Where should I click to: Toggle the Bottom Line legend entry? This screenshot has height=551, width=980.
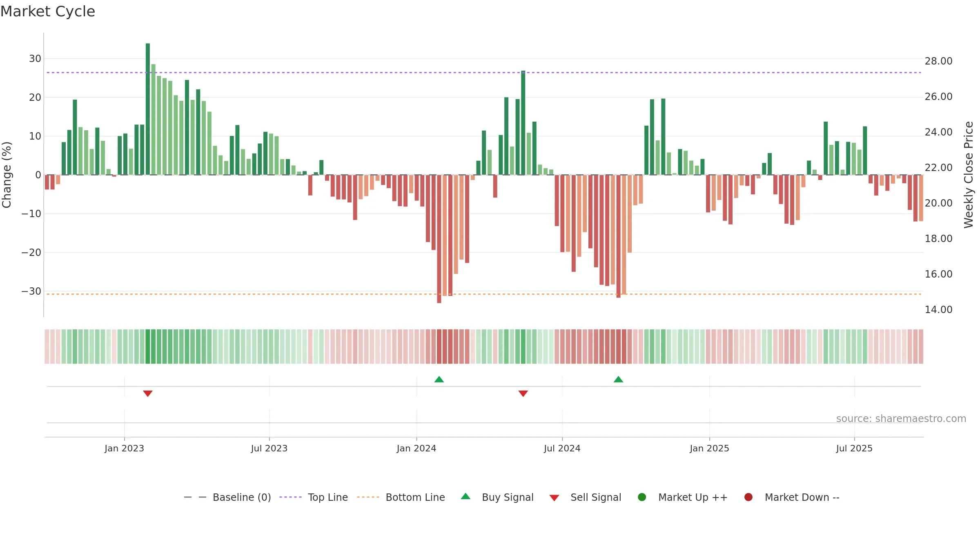tap(401, 497)
